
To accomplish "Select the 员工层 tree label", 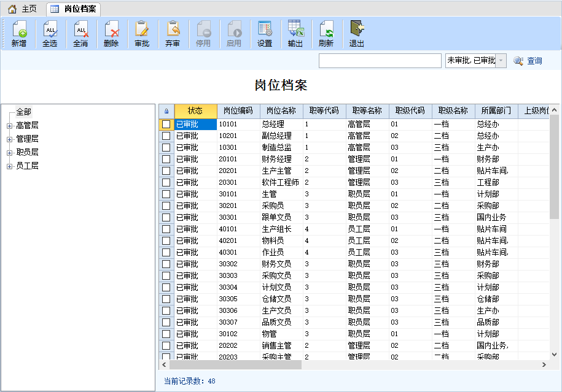I will pyautogui.click(x=27, y=166).
